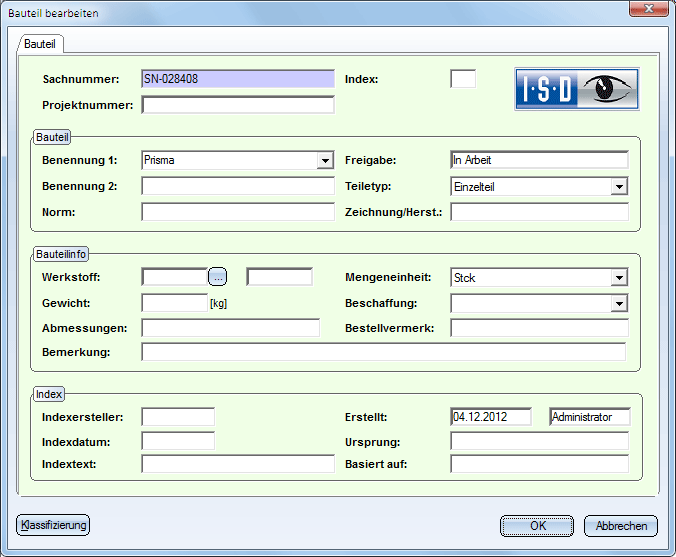The height and width of the screenshot is (557, 676).
Task: Open the Werkstoff browse button
Action: (218, 277)
